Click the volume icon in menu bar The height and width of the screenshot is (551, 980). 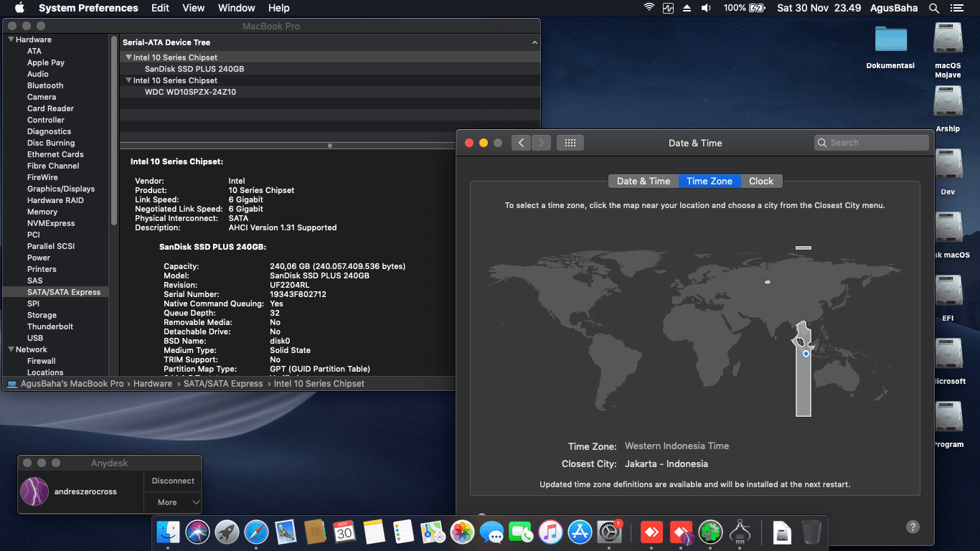(706, 8)
